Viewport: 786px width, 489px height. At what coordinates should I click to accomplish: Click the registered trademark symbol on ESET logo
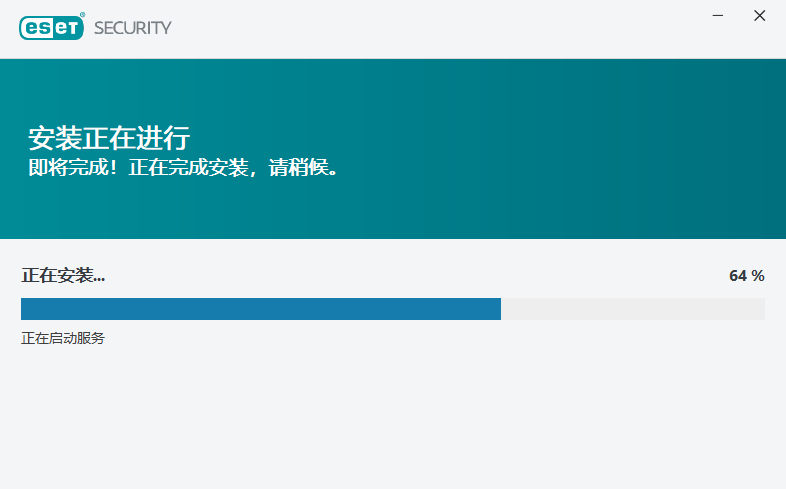pos(82,15)
